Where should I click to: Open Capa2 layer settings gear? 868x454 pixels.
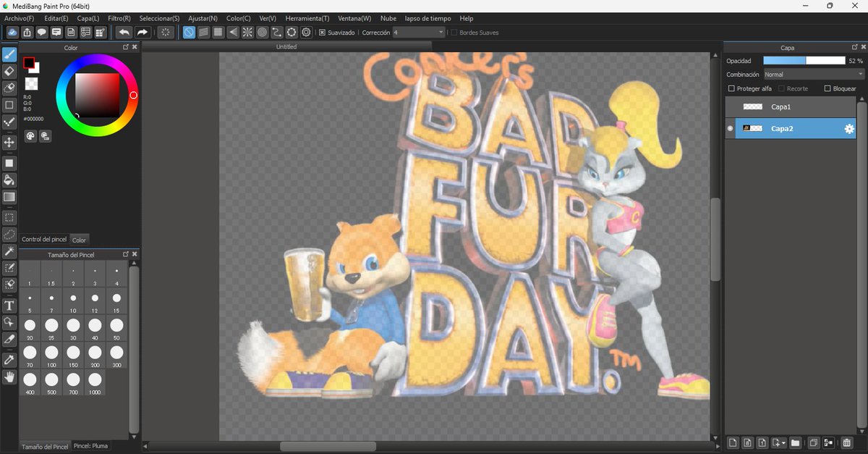[849, 128]
